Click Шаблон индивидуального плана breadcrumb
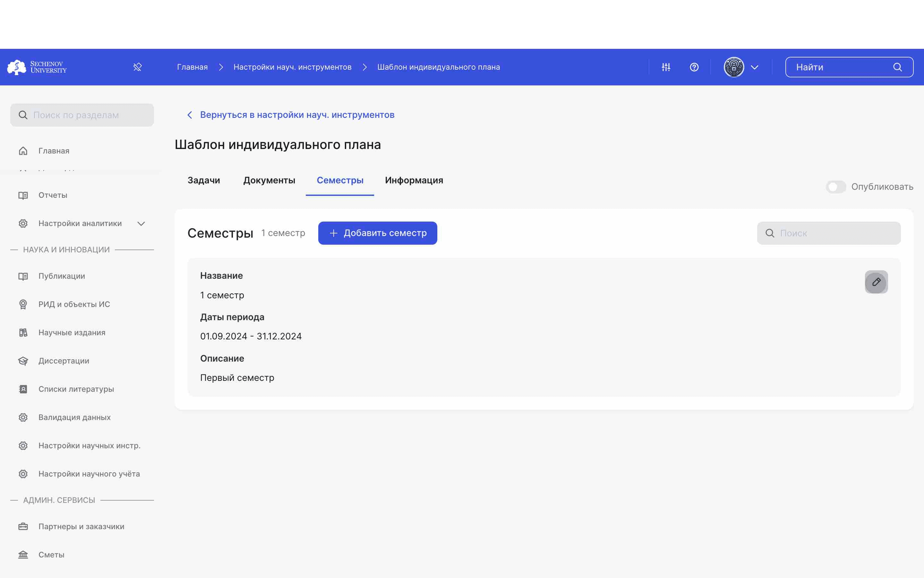This screenshot has width=924, height=578. pos(438,67)
